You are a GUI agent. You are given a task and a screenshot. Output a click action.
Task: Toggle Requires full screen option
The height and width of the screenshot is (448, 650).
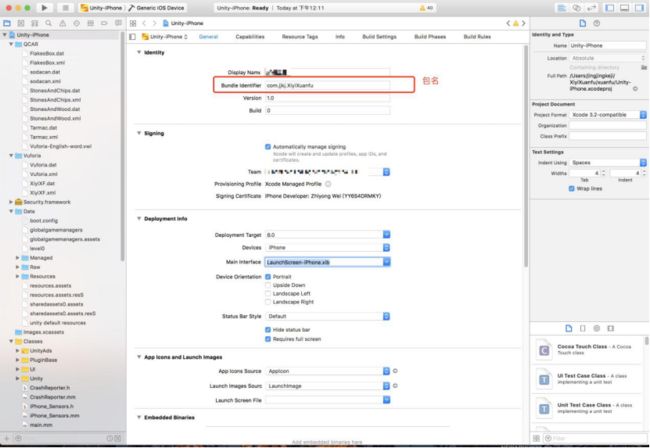[x=268, y=339]
